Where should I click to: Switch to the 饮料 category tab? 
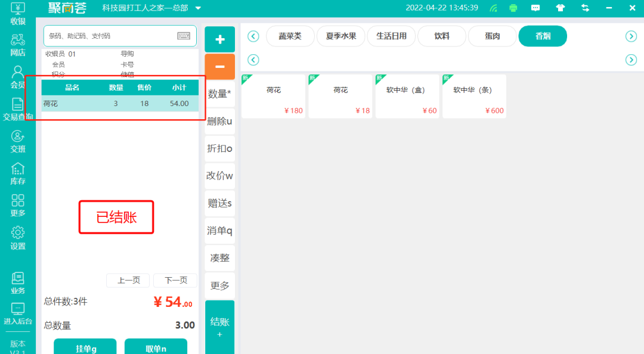coord(442,36)
